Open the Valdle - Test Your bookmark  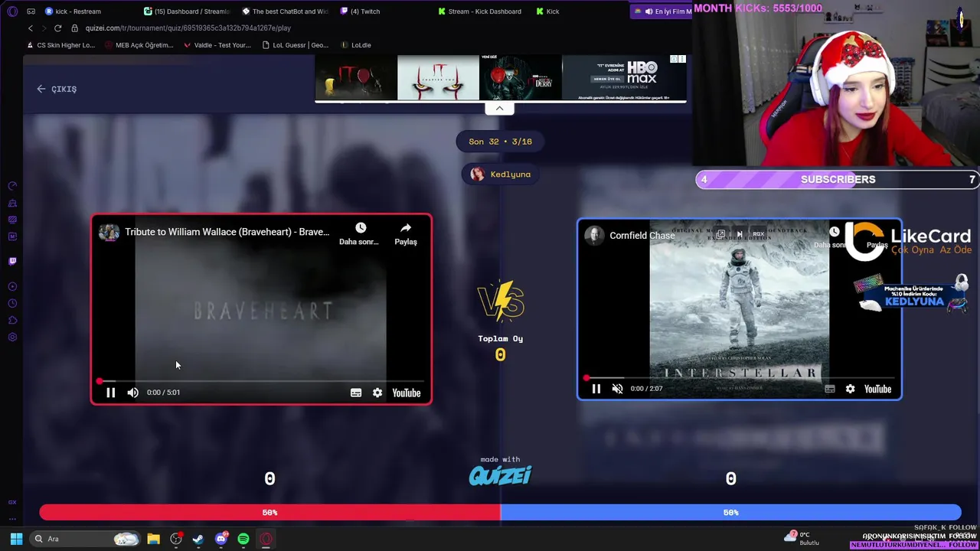(217, 45)
